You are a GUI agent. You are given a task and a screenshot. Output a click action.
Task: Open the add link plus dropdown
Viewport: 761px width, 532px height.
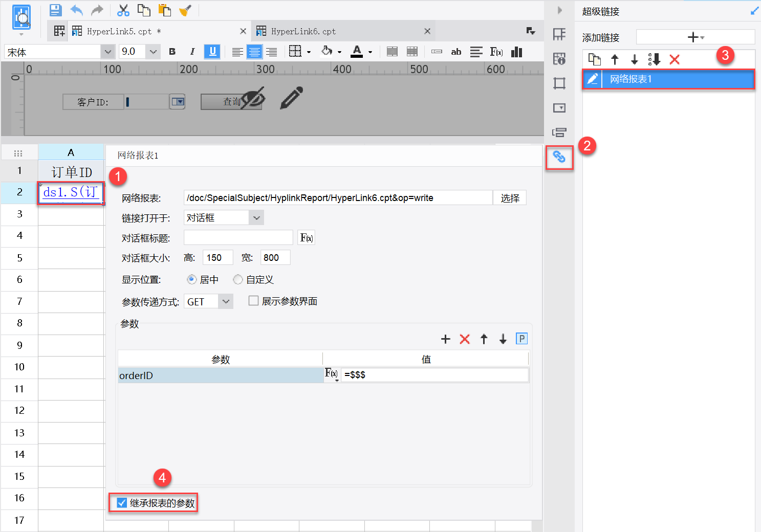(x=695, y=37)
